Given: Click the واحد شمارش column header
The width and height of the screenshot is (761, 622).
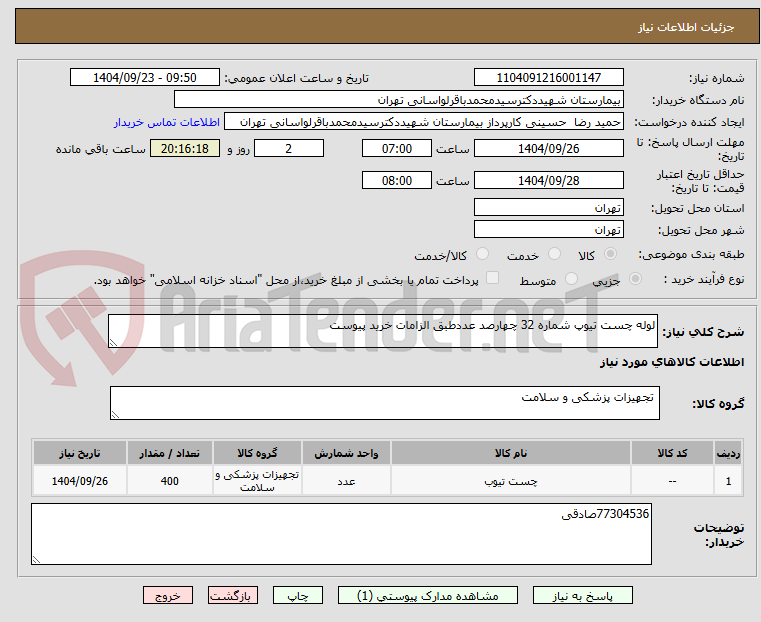Looking at the screenshot, I should (346, 453).
